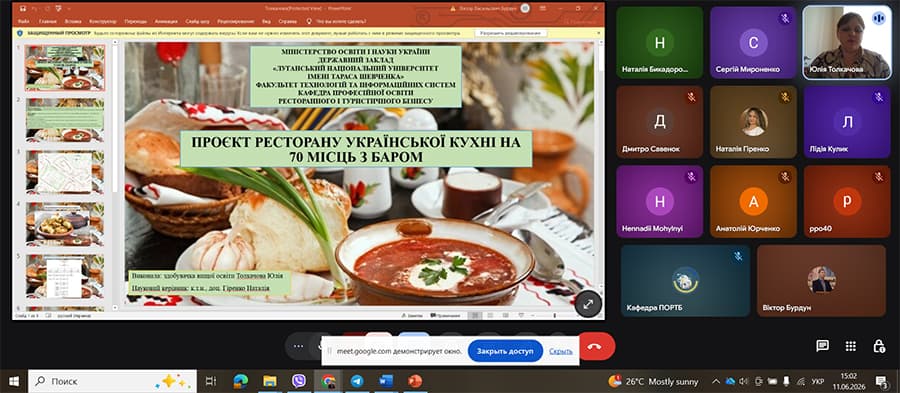
Task: Open File Explorer from the taskbar
Action: pos(269,381)
